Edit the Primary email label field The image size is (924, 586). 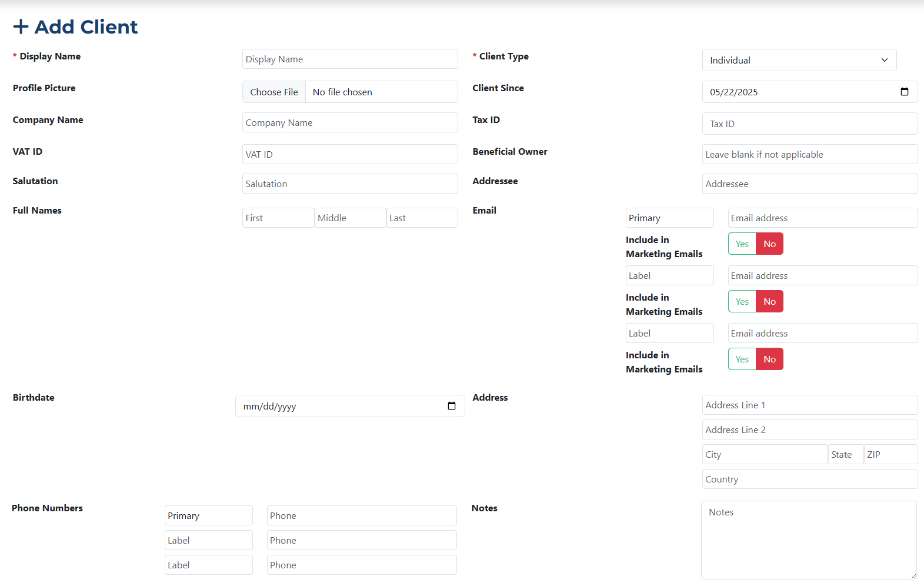click(670, 218)
